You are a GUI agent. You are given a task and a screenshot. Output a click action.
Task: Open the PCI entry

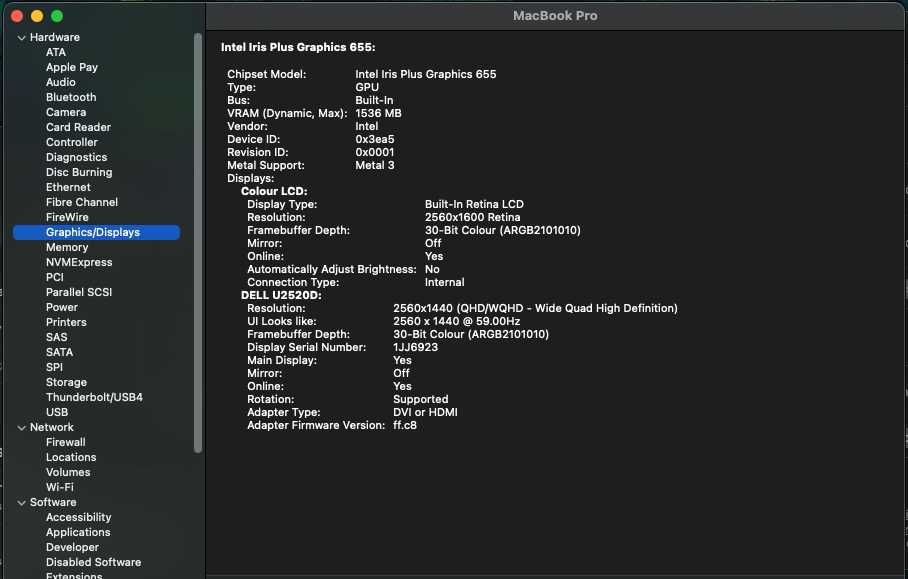click(54, 277)
